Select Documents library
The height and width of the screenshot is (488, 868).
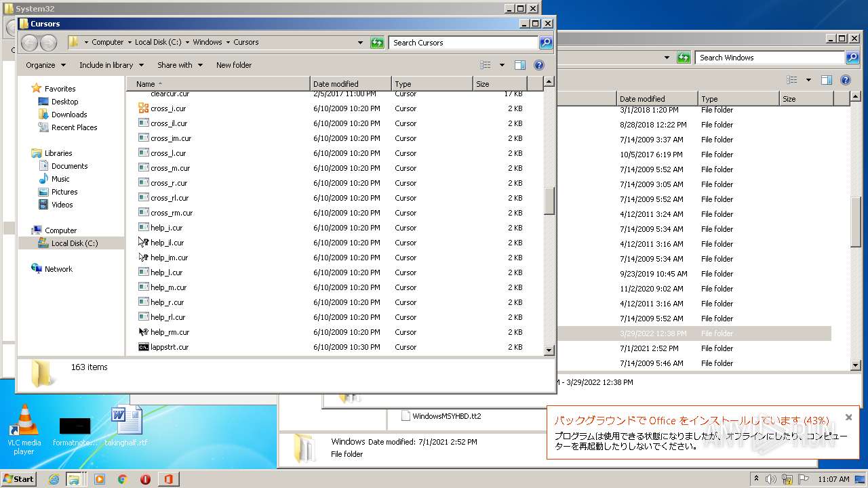tap(69, 166)
